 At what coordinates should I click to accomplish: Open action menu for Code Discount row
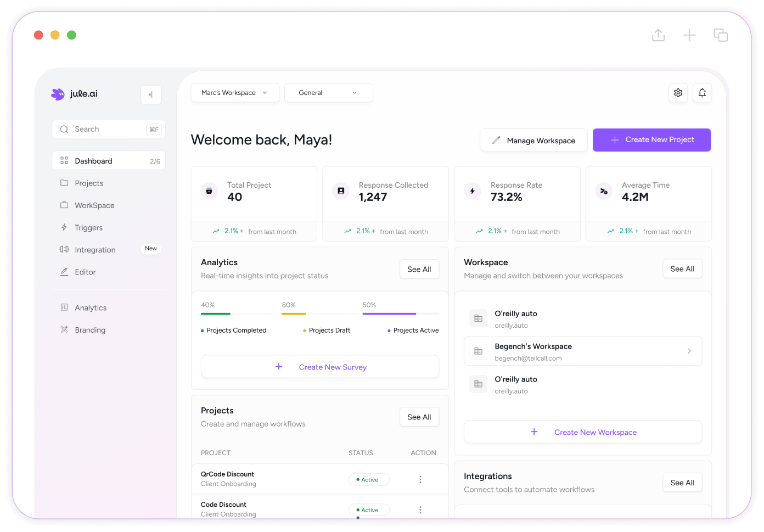(x=420, y=510)
